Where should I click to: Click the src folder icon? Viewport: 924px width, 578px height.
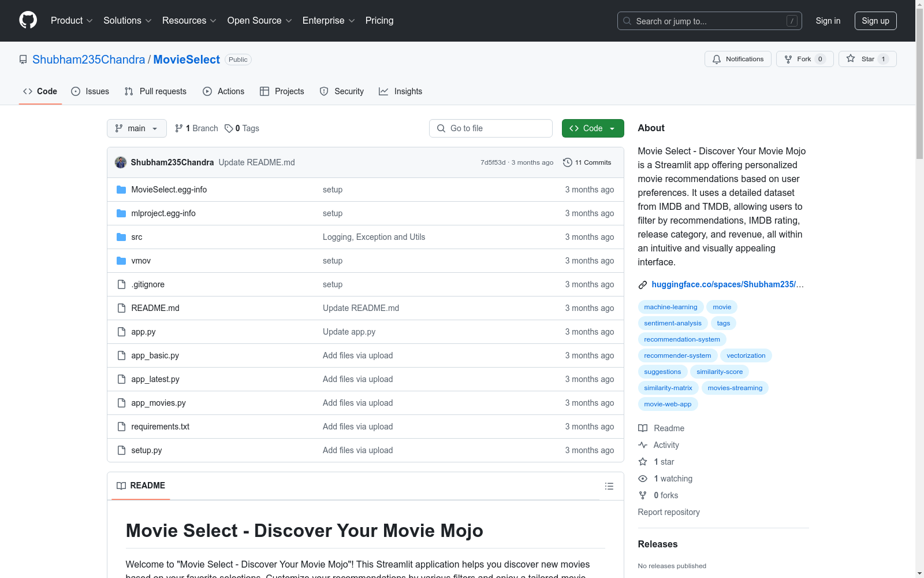(121, 237)
